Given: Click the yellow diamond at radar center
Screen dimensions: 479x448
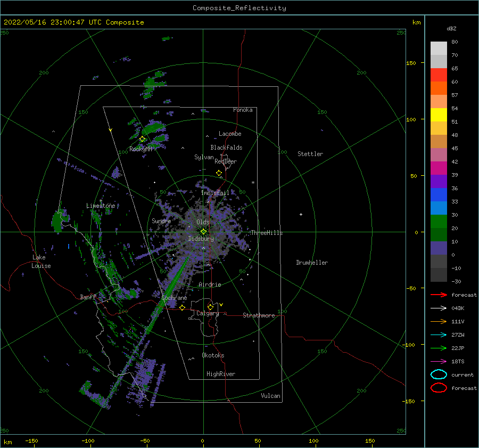Looking at the screenshot, I should pos(203,232).
